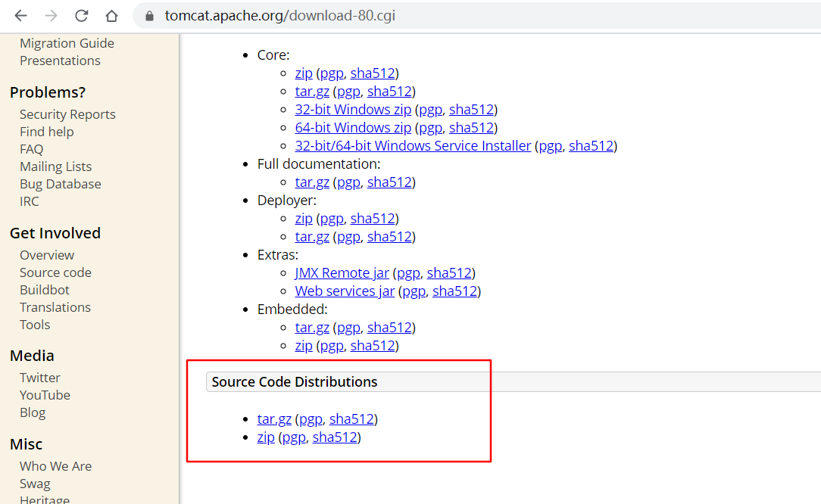Download the Deployer zip

pyautogui.click(x=304, y=218)
